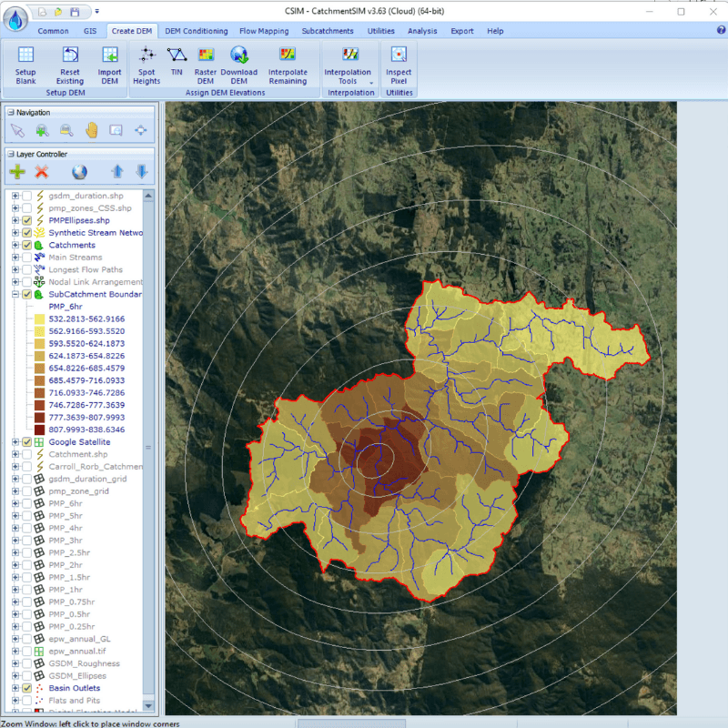Move layer up with blue arrow
Viewport: 728px width, 728px height.
click(116, 172)
